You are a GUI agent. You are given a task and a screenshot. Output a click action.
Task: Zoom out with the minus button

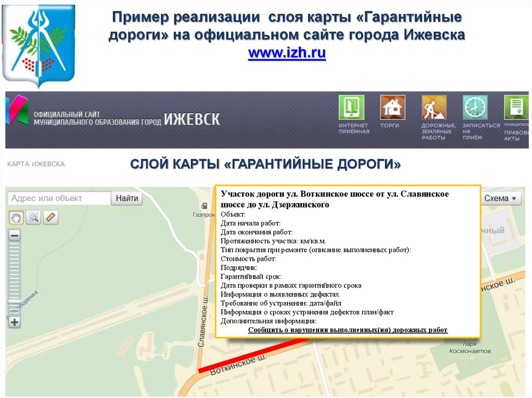coord(14,235)
